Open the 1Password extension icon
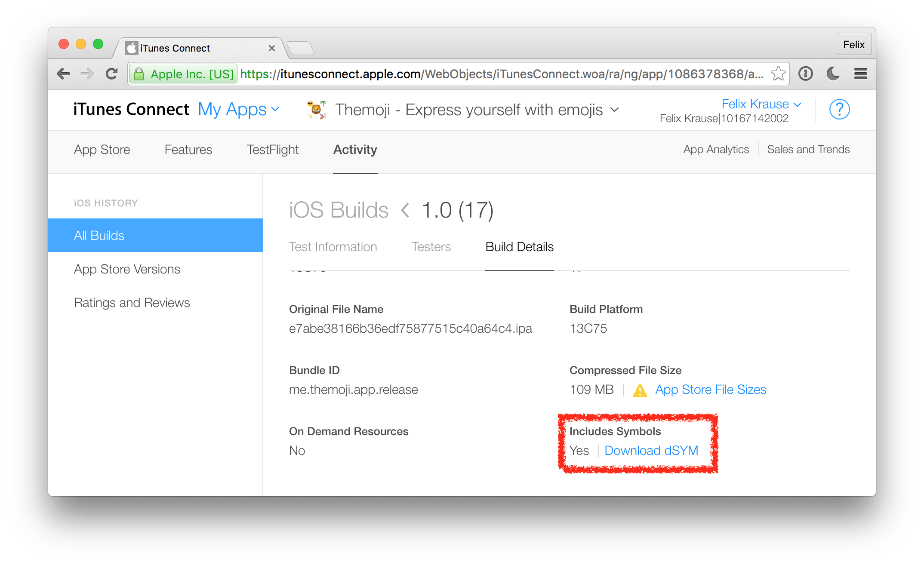924x565 pixels. 806,74
